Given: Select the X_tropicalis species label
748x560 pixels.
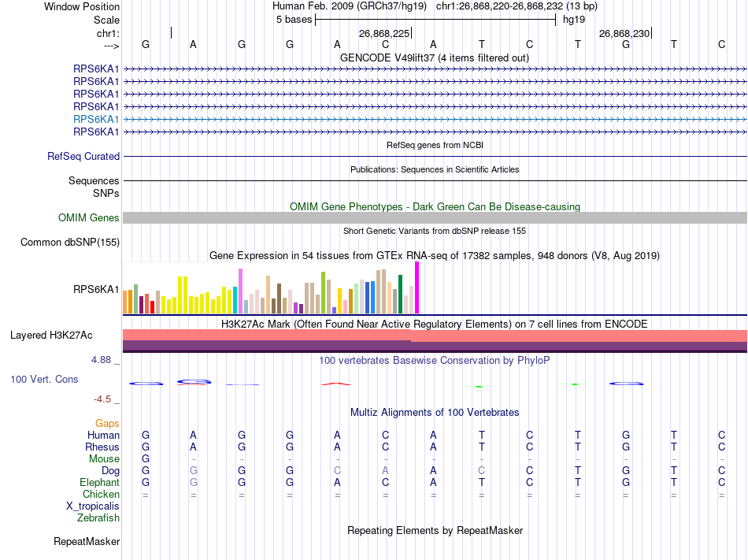Looking at the screenshot, I should pyautogui.click(x=93, y=506).
